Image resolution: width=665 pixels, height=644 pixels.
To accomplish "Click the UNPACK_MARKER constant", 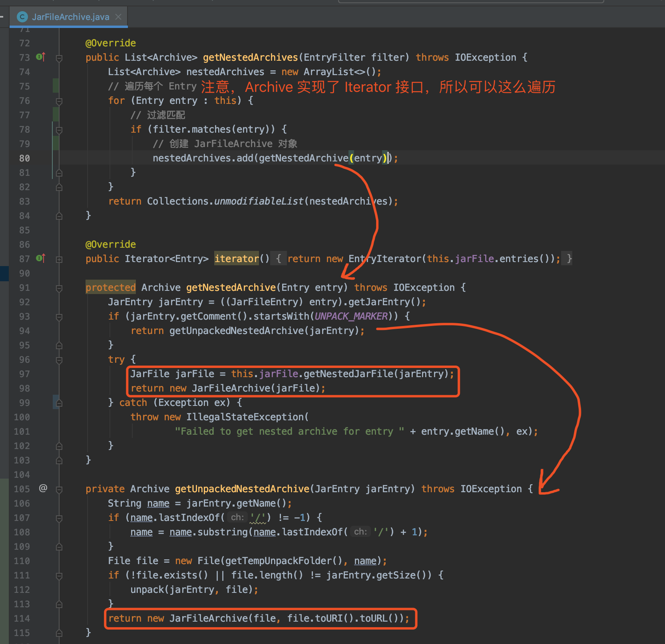I will pos(351,316).
